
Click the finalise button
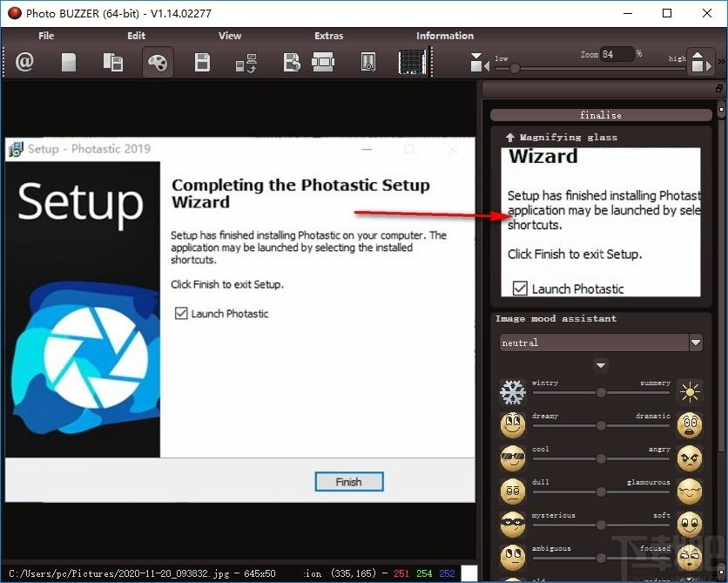(601, 115)
